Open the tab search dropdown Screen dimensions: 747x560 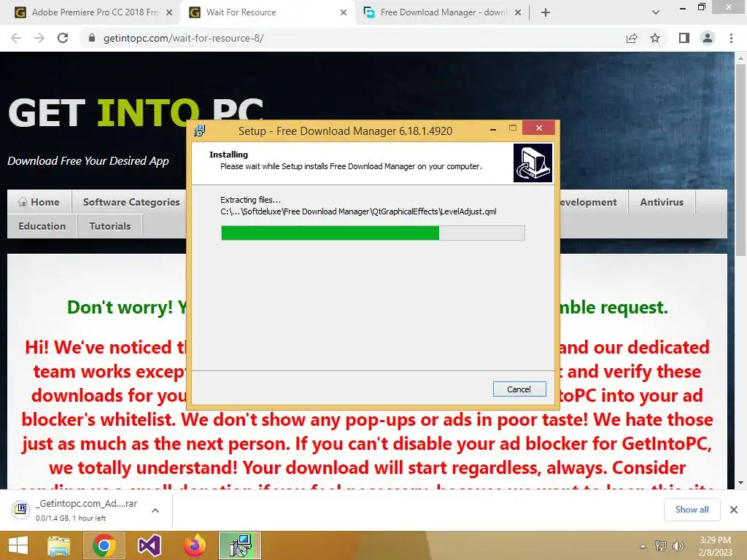[656, 12]
